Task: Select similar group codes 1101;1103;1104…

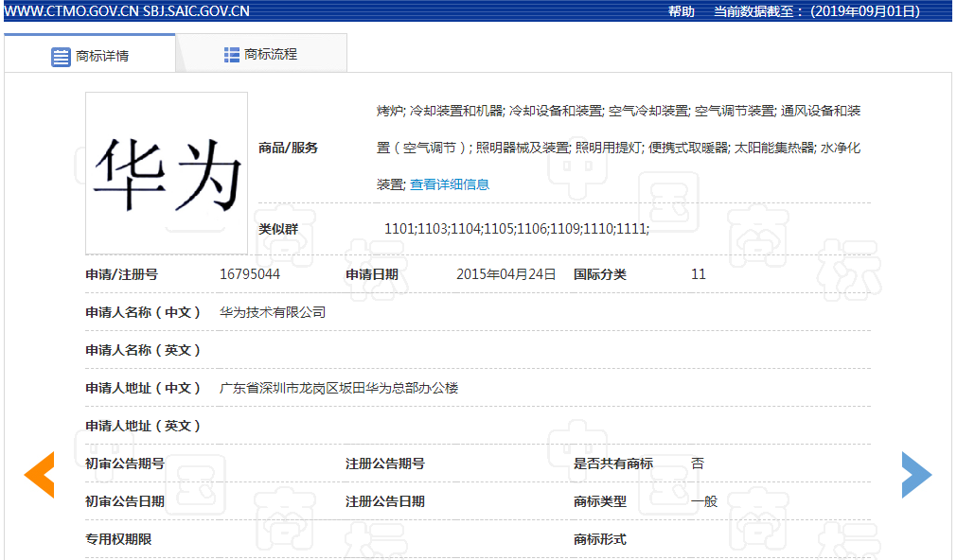Action: pos(516,229)
